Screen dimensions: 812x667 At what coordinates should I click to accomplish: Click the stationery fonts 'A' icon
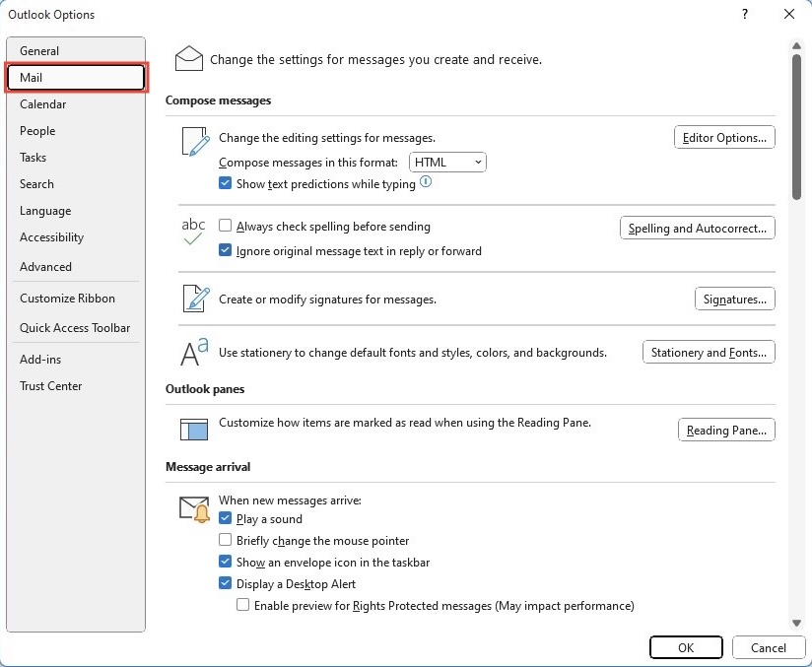pyautogui.click(x=194, y=352)
